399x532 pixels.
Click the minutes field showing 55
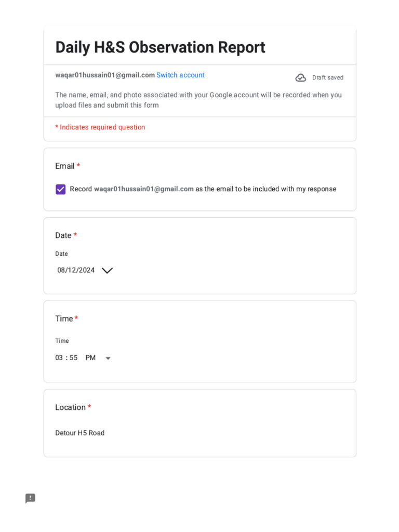73,358
